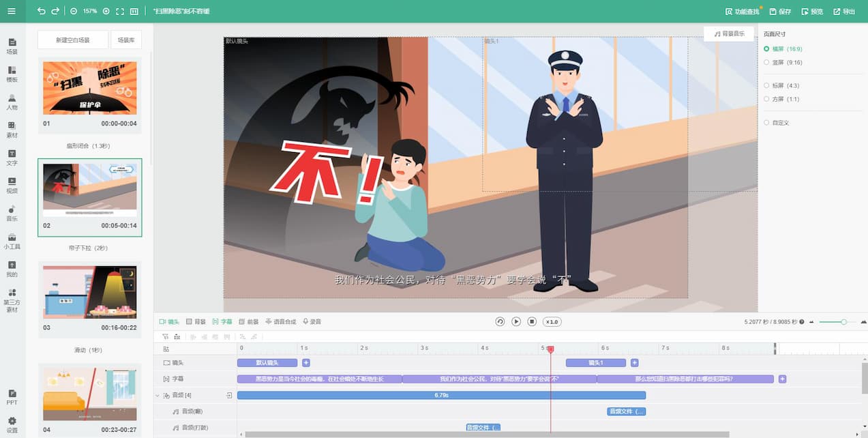The image size is (868, 438).
Task: Select scene 03 thumbnail in scene list
Action: (x=90, y=292)
